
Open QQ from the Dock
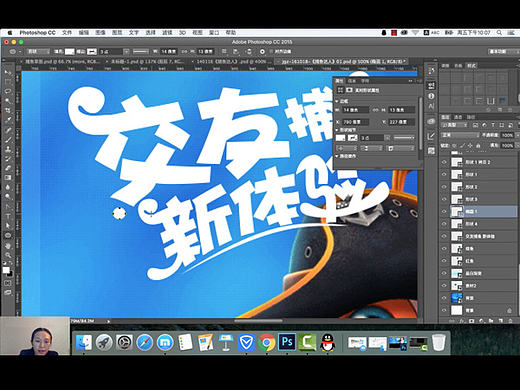[328, 342]
